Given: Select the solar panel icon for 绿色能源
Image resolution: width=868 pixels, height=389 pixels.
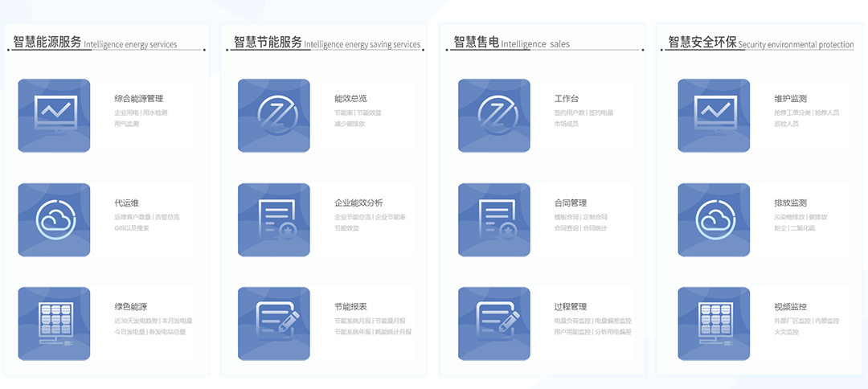Looking at the screenshot, I should click(x=54, y=323).
